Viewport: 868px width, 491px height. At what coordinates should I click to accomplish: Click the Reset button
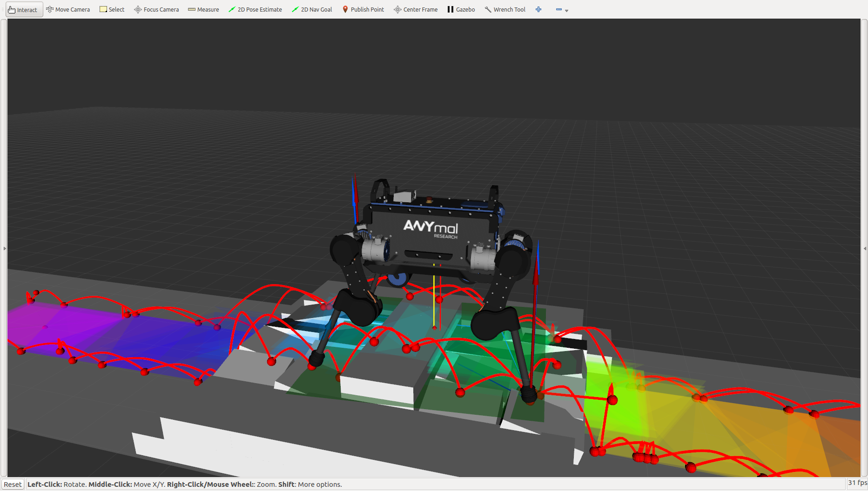13,484
